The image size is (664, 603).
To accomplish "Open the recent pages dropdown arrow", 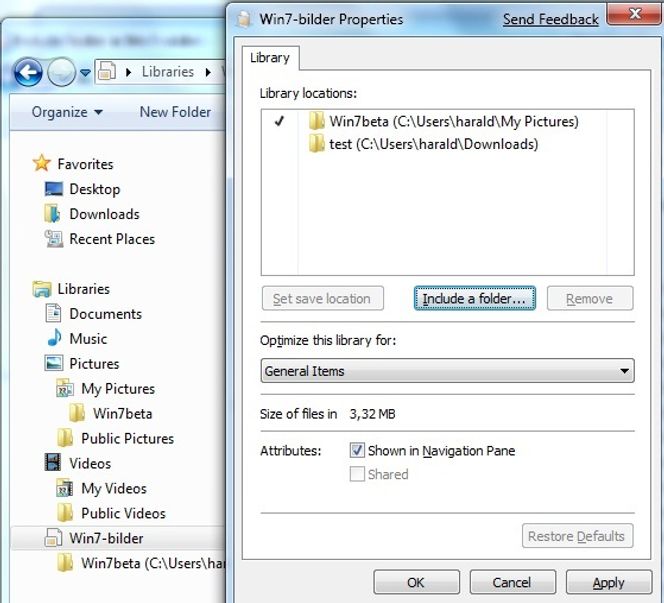I will pos(85,73).
